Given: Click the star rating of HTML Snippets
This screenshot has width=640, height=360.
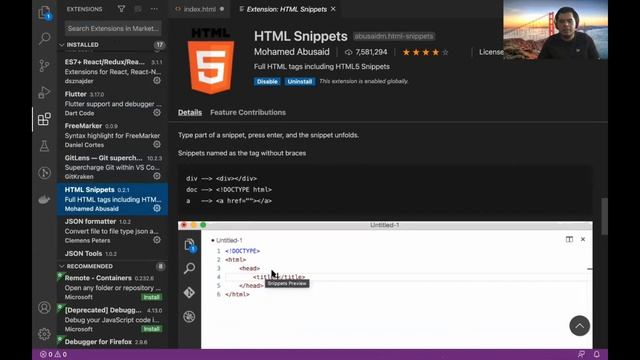Looking at the screenshot, I should point(425,52).
